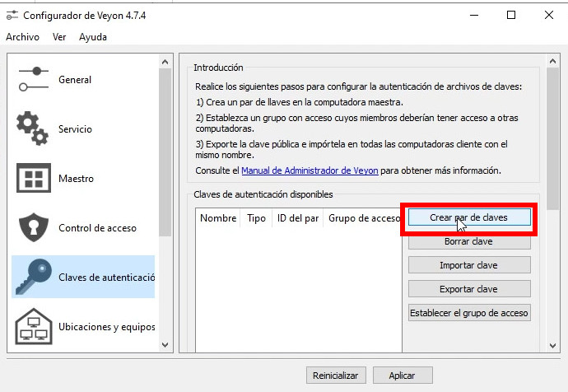Image resolution: width=568 pixels, height=392 pixels.
Task: Click Crear par de claves button
Action: tap(469, 217)
